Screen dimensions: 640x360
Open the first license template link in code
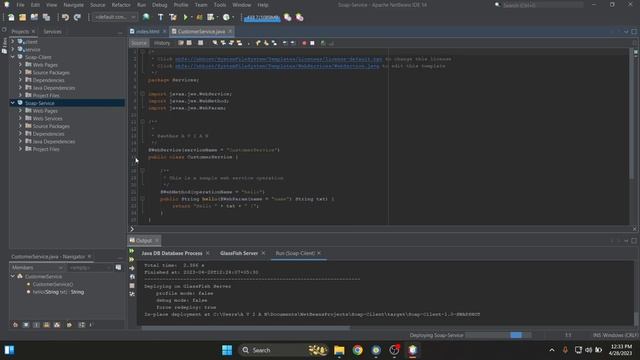click(279, 59)
